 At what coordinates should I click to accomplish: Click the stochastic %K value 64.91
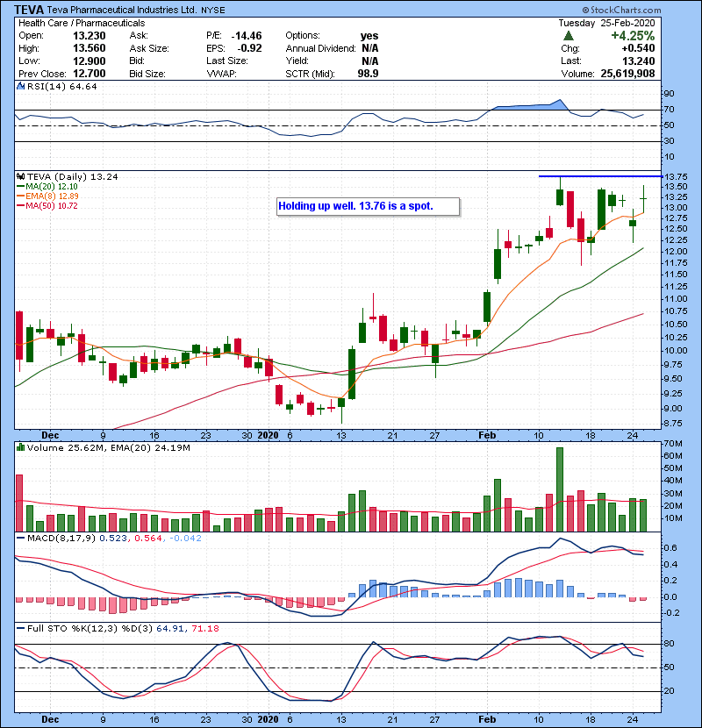(x=170, y=629)
